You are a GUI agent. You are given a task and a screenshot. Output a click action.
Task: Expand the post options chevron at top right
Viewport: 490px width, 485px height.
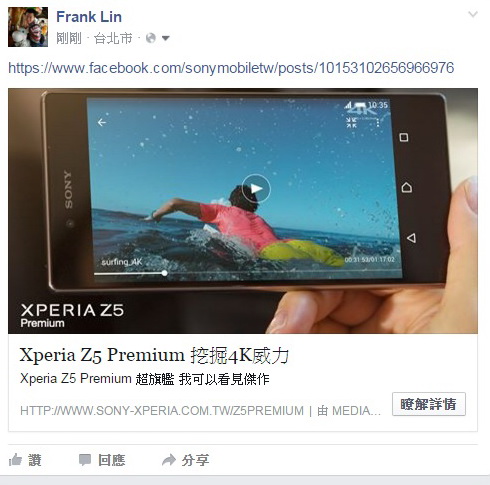click(473, 14)
